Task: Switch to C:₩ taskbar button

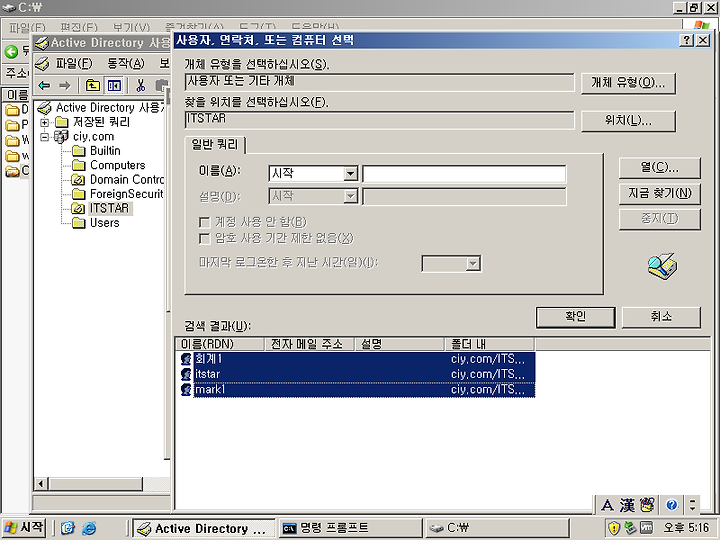Action: (x=497, y=528)
